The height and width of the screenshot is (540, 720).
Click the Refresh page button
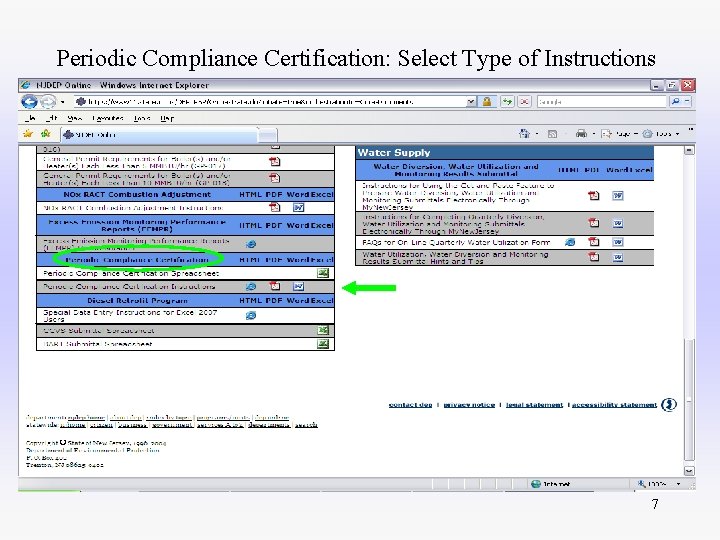(507, 101)
